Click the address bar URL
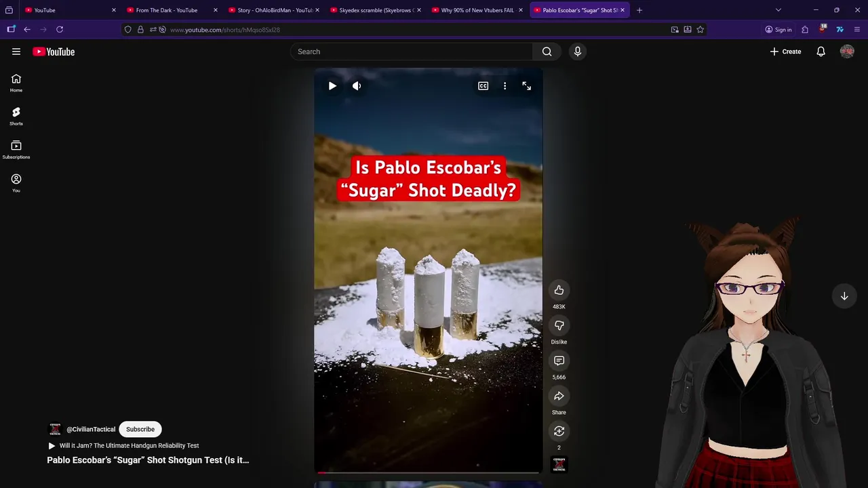Screen dimensions: 868x488 [x=225, y=30]
